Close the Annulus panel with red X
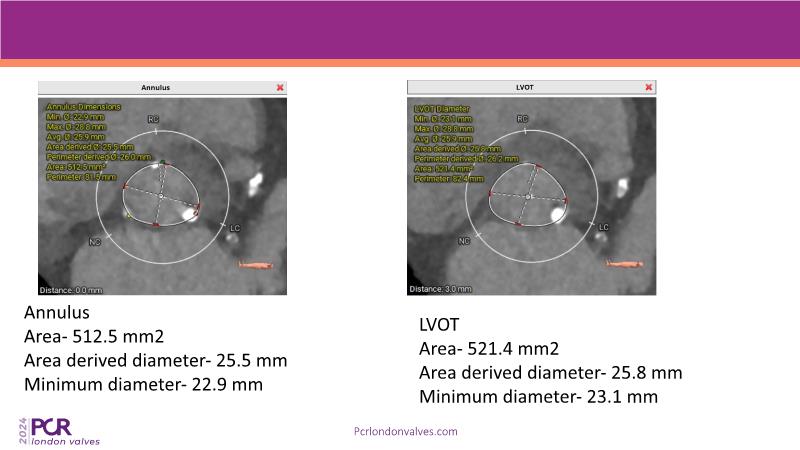Screen dimensions: 800x450 tap(280, 88)
